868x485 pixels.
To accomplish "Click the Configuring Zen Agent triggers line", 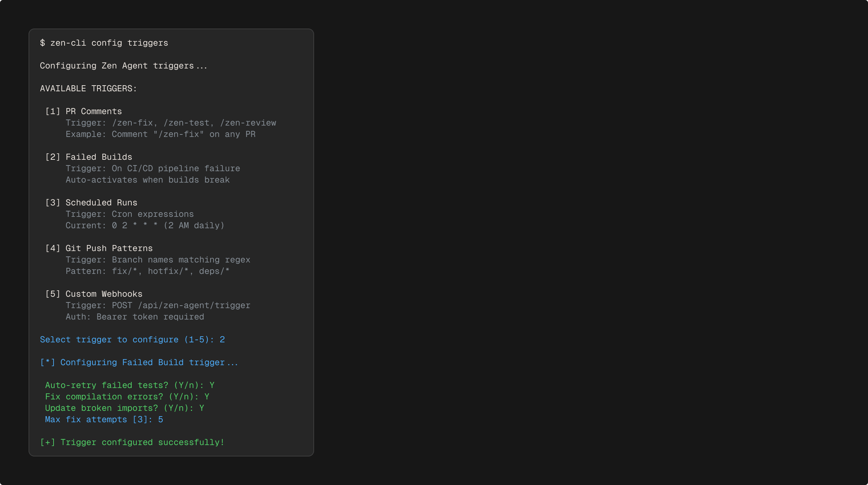I will click(123, 66).
